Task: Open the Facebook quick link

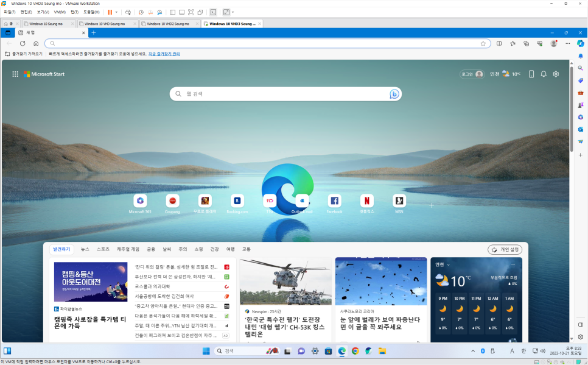Action: tap(335, 204)
